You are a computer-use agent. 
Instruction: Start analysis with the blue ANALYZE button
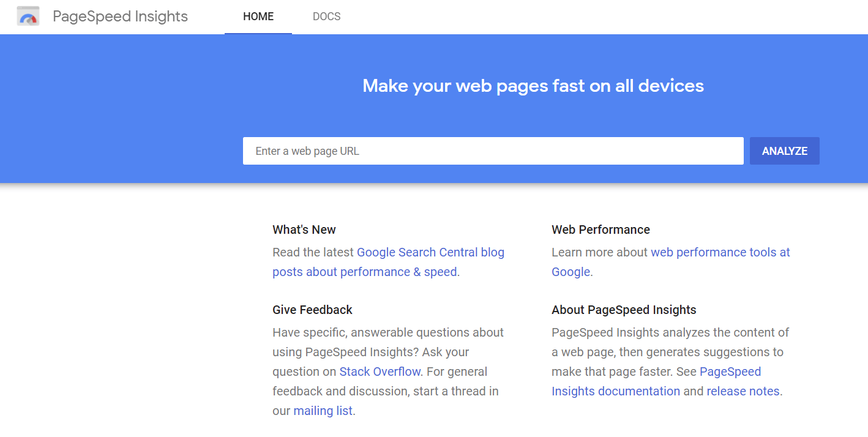784,151
